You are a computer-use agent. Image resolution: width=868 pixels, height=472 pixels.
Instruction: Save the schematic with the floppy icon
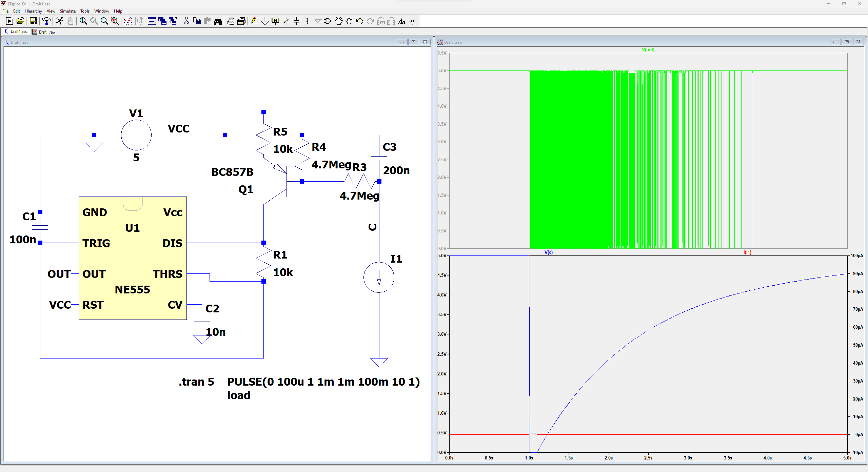click(33, 21)
